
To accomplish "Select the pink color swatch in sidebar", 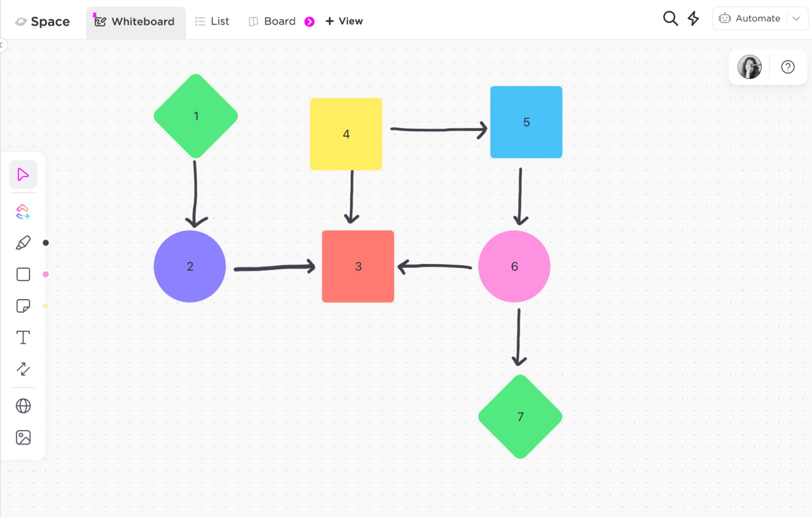I will coord(45,274).
